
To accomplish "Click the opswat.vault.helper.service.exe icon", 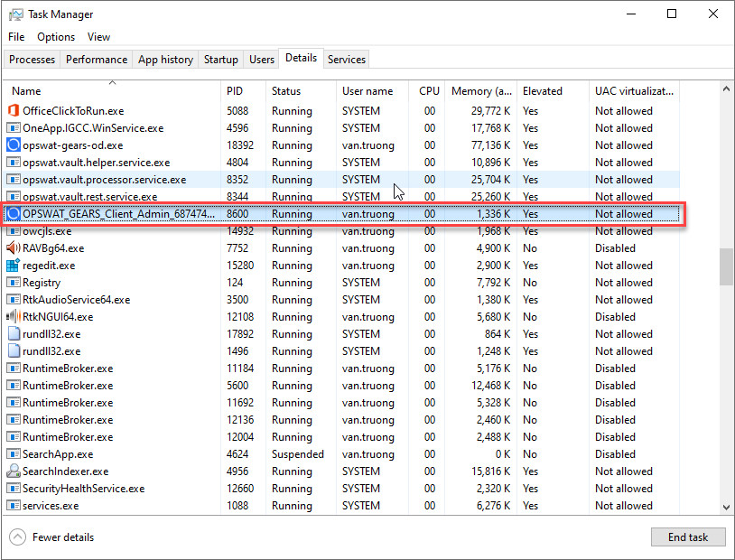I will (14, 163).
